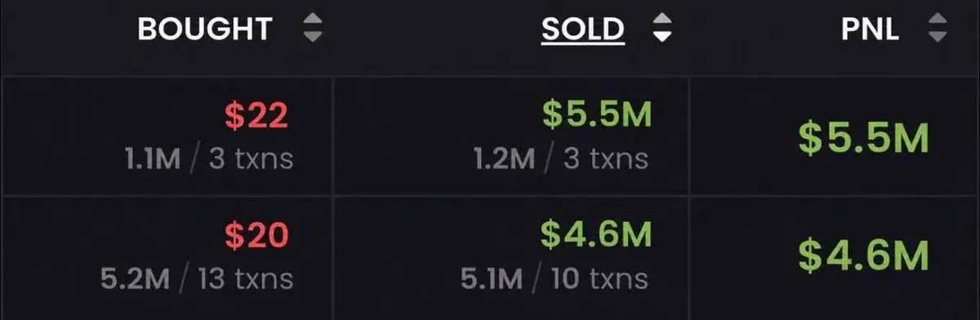Sort ascending with BOUGHT column up arrow

coord(312,23)
